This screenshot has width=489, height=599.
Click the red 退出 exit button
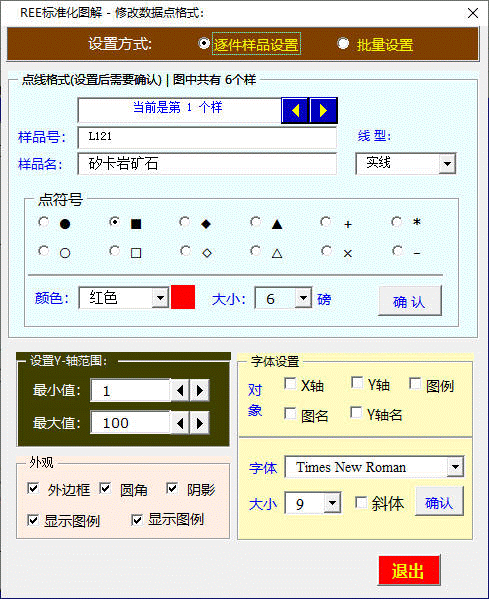(x=408, y=570)
